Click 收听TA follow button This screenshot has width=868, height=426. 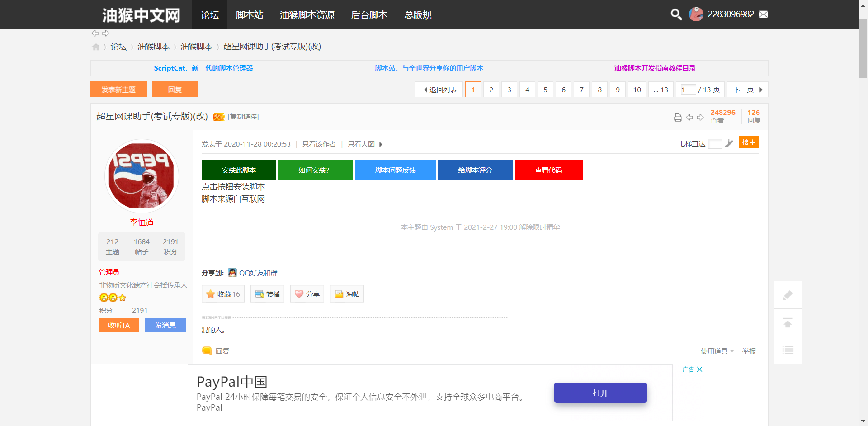pos(119,325)
